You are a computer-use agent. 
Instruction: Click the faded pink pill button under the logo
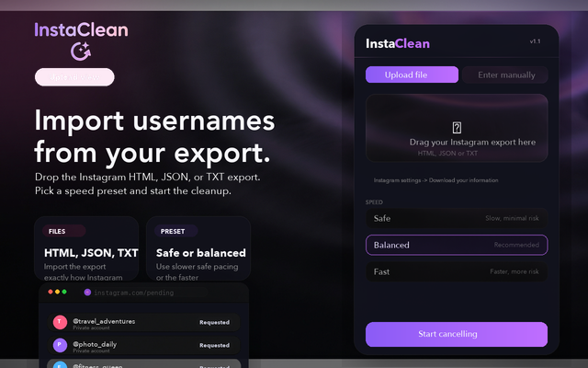pos(74,77)
